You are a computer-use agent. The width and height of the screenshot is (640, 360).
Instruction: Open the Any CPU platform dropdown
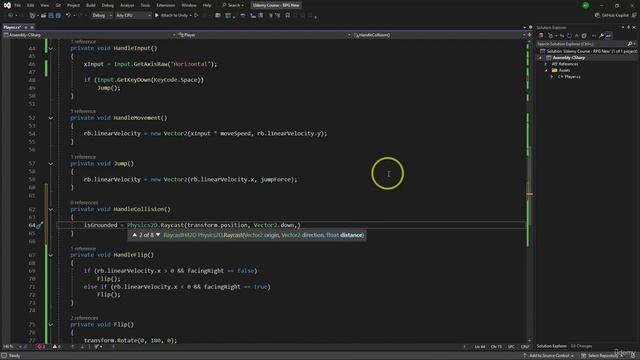click(x=133, y=16)
